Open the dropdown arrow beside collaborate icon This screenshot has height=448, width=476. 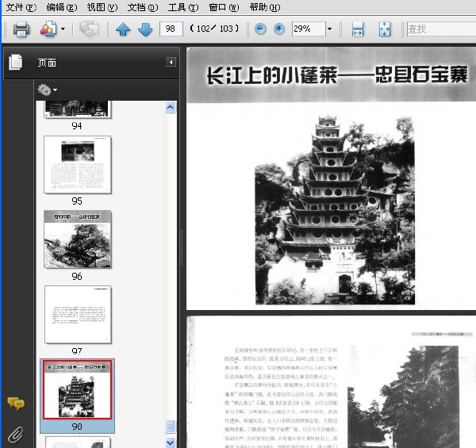[x=63, y=29]
